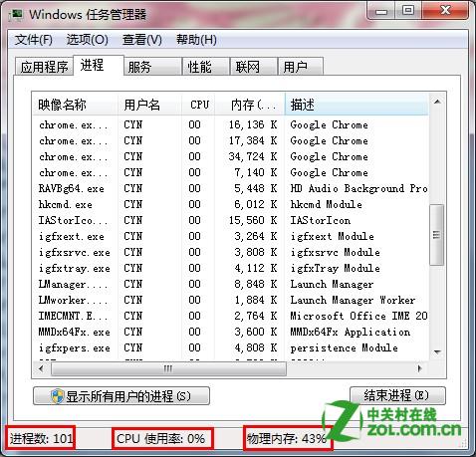Open the 帮助(H) menu

[196, 40]
